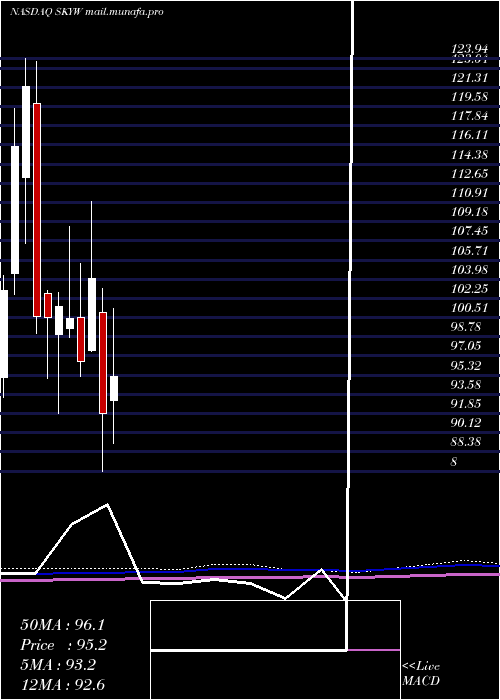Click the 119.58 price axis label
Viewport: 500px width, 700px height.
point(469,97)
